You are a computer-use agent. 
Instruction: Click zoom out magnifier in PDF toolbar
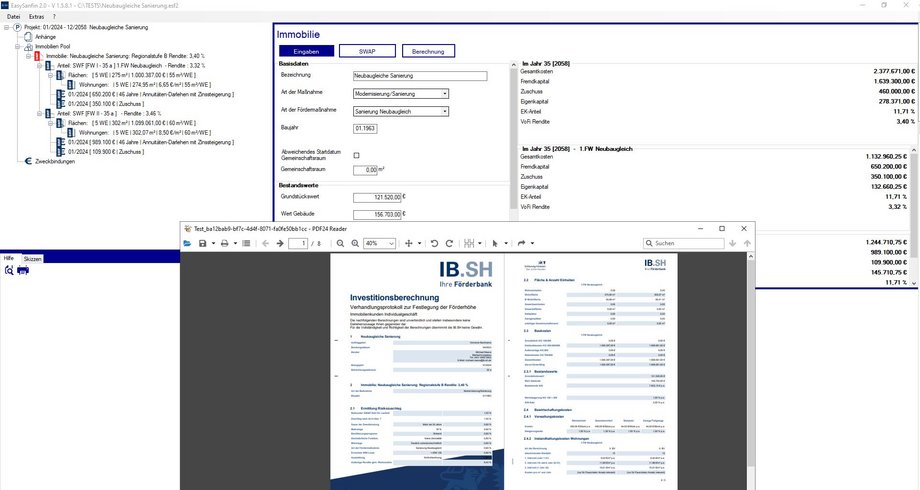340,243
